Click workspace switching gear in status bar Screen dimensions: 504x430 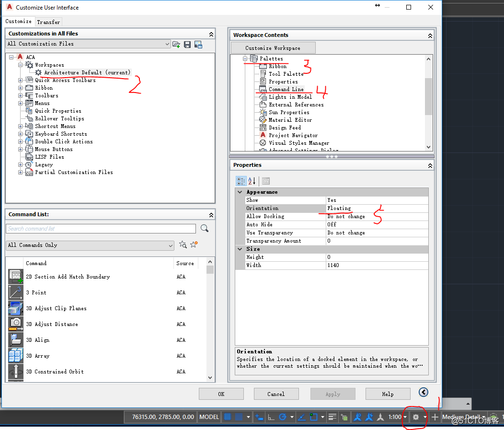415,417
